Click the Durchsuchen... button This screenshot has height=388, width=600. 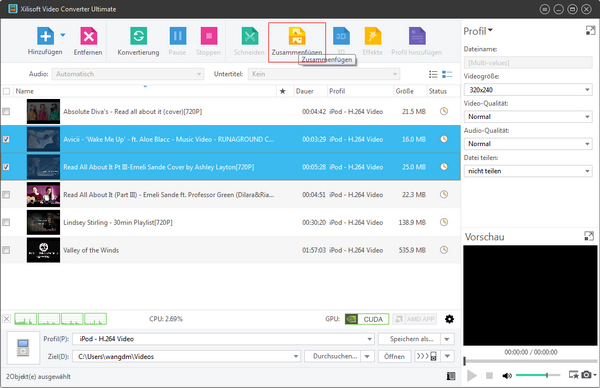pyautogui.click(x=333, y=357)
